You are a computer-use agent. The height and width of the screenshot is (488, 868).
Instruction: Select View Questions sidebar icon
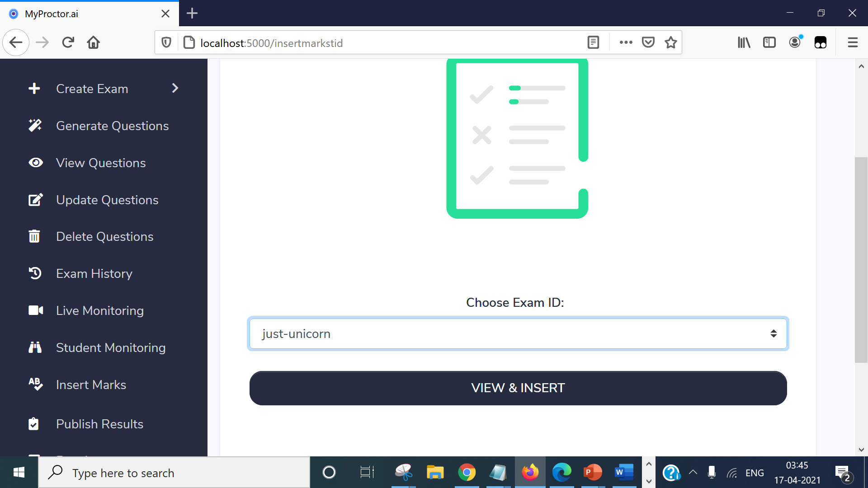coord(34,163)
